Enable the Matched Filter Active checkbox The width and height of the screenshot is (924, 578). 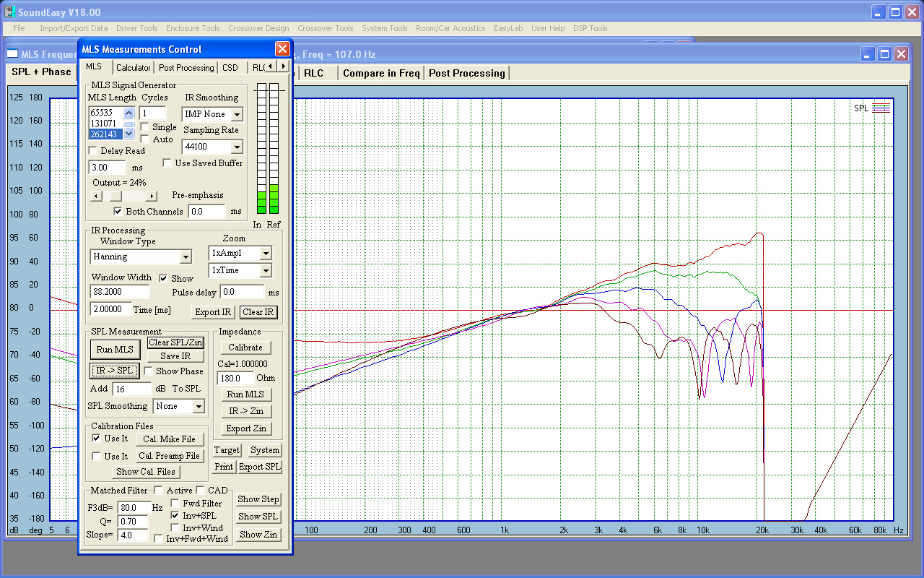[x=158, y=491]
